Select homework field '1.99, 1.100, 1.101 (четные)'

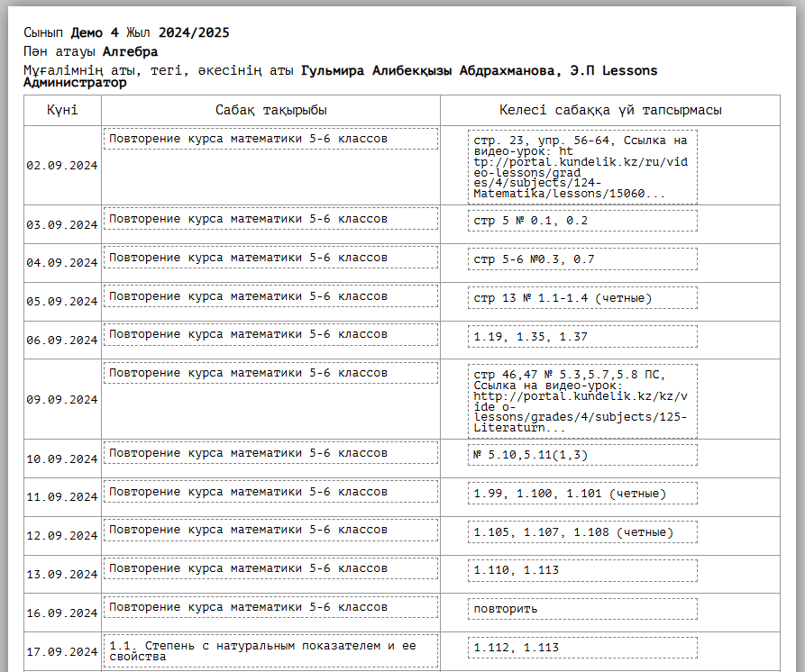click(x=582, y=494)
